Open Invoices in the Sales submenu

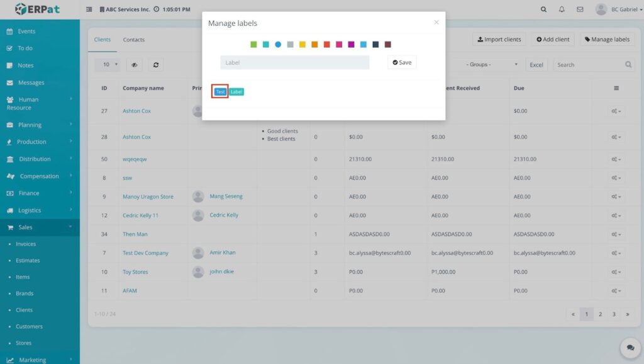point(26,244)
